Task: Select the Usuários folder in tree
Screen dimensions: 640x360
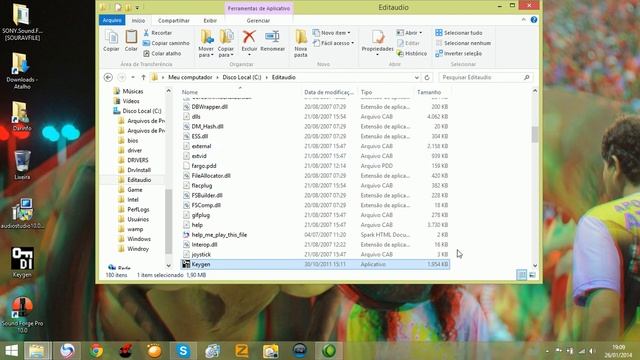Action: tap(138, 219)
